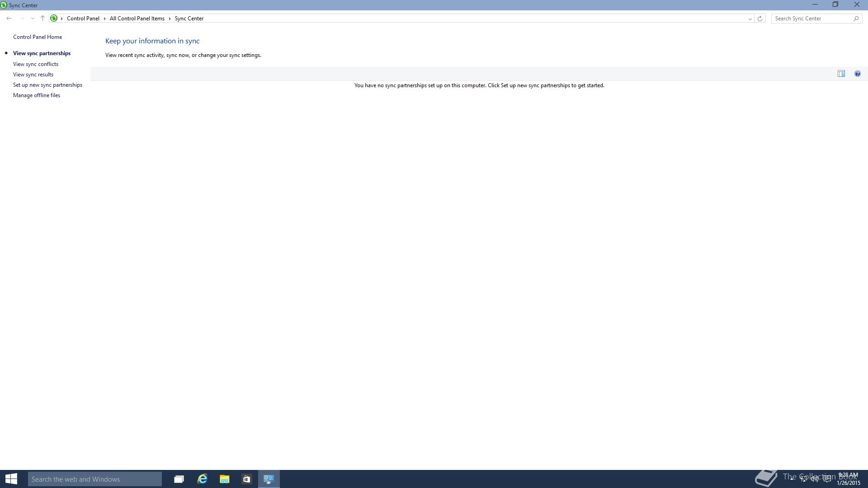
Task: Select the All Control Panel Items breadcrumb
Action: point(137,19)
